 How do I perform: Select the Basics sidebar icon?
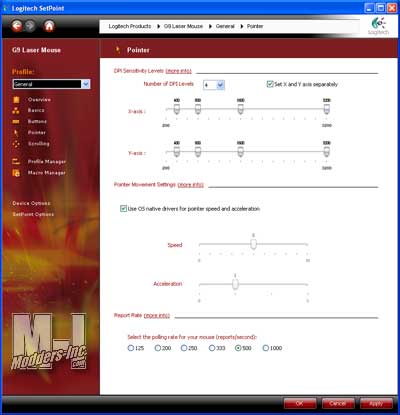(x=16, y=110)
